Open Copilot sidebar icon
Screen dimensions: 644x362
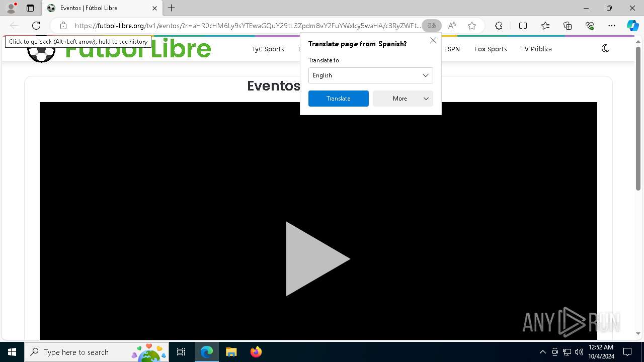click(x=632, y=26)
